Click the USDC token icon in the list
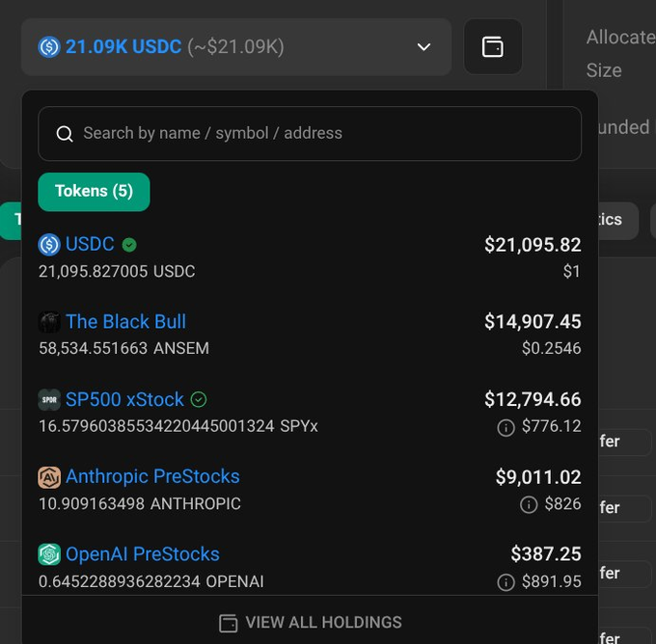 pyautogui.click(x=49, y=244)
